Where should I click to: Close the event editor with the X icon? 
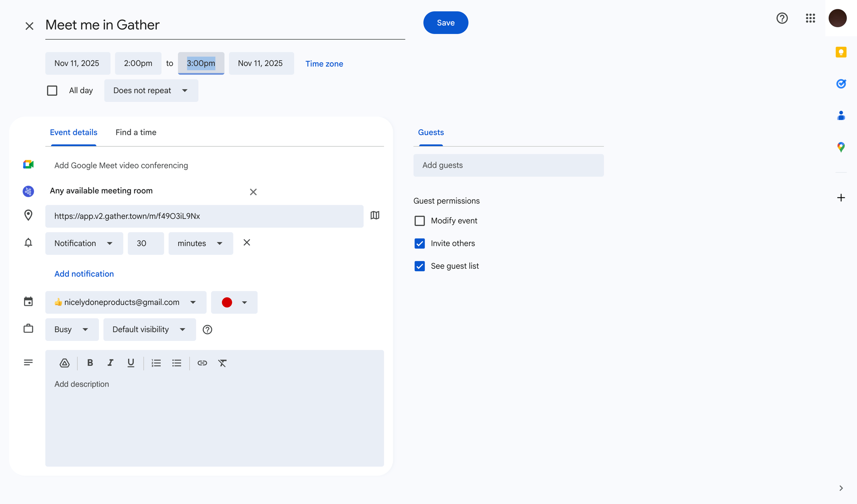pos(29,26)
